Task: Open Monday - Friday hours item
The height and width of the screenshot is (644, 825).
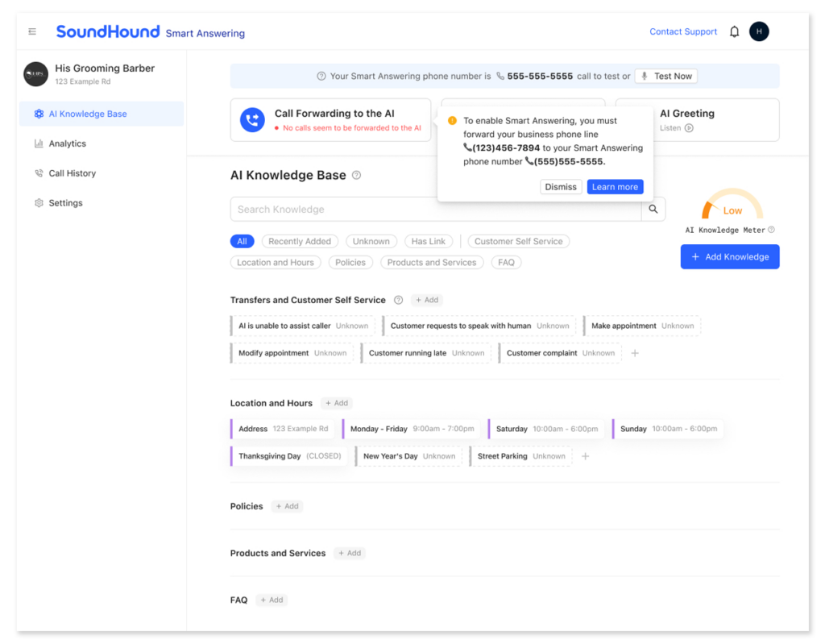Action: tap(412, 429)
